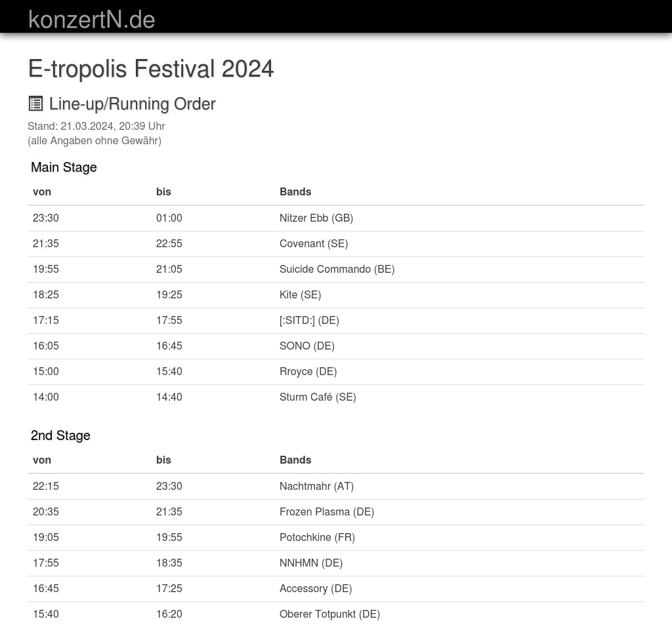Click the E-tropolis Festival 2024 heading
The image size is (672, 640).
pyautogui.click(x=151, y=69)
